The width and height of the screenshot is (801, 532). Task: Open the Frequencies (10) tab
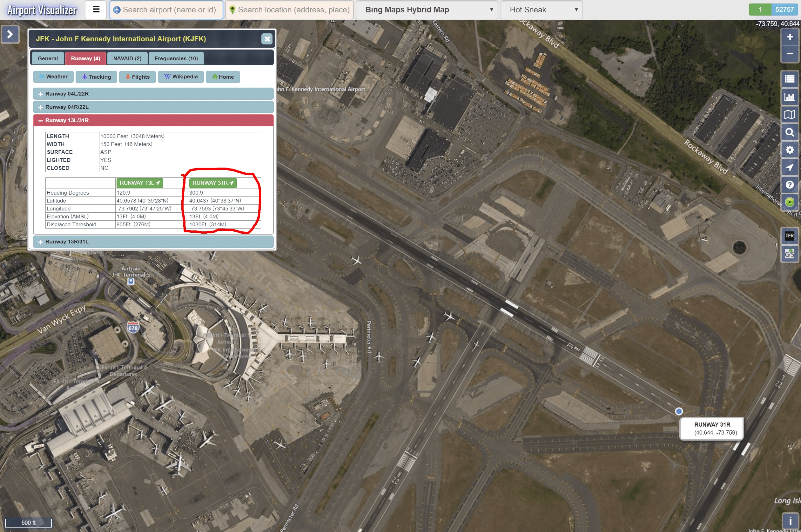tap(176, 58)
